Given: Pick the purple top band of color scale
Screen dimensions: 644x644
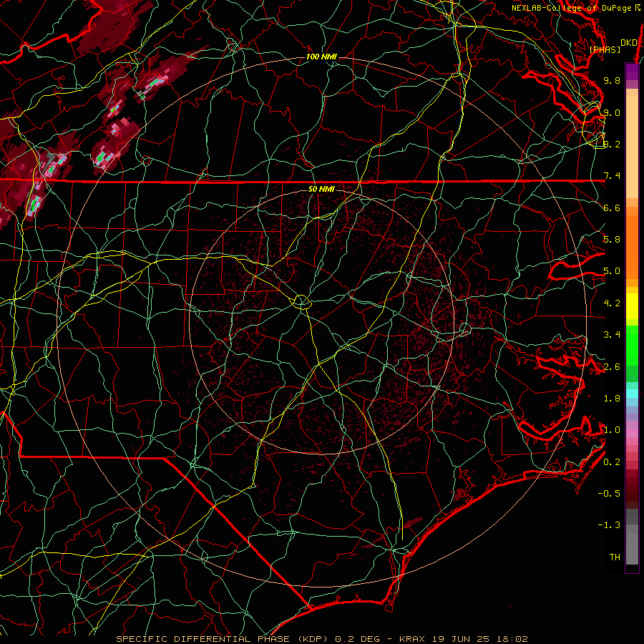Looking at the screenshot, I should pyautogui.click(x=632, y=72).
